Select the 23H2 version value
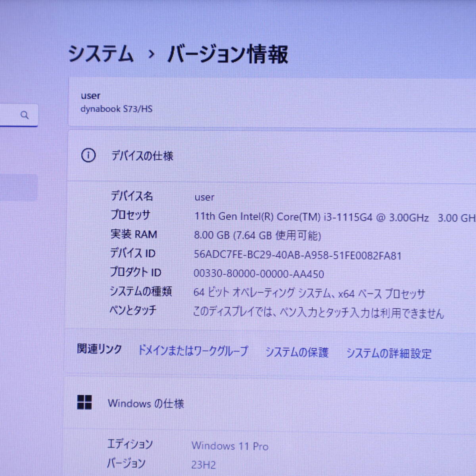Viewport: 476px width, 476px height. (203, 464)
